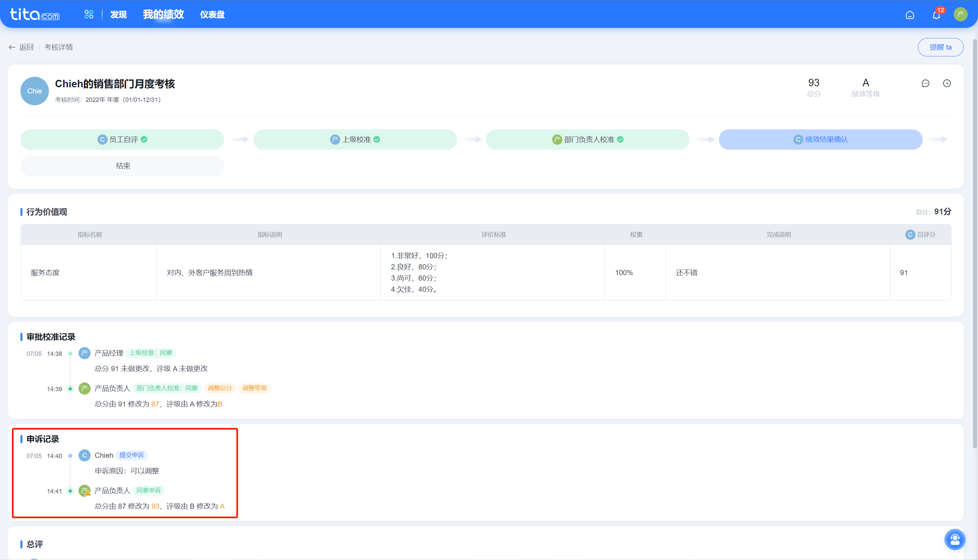Image resolution: width=978 pixels, height=560 pixels.
Task: Go to the 发现 menu
Action: pyautogui.click(x=119, y=15)
